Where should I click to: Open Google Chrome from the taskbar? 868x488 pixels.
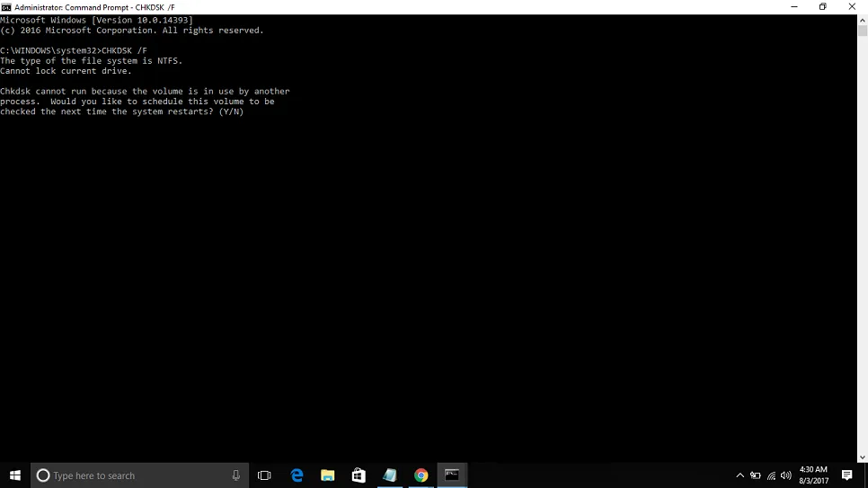pos(421,475)
